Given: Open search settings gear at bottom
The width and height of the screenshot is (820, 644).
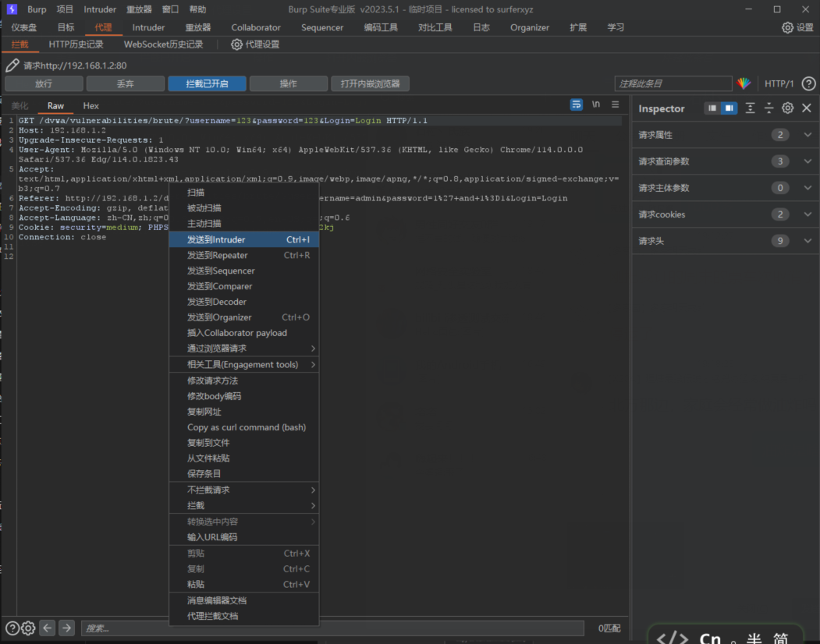Looking at the screenshot, I should pyautogui.click(x=28, y=628).
